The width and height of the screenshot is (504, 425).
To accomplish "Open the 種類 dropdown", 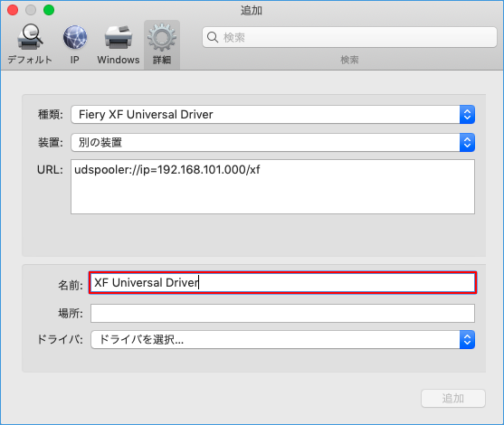I will (x=272, y=114).
